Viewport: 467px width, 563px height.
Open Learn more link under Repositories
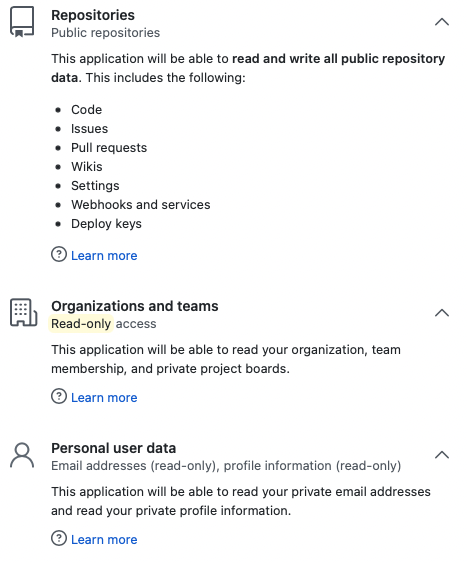[104, 256]
